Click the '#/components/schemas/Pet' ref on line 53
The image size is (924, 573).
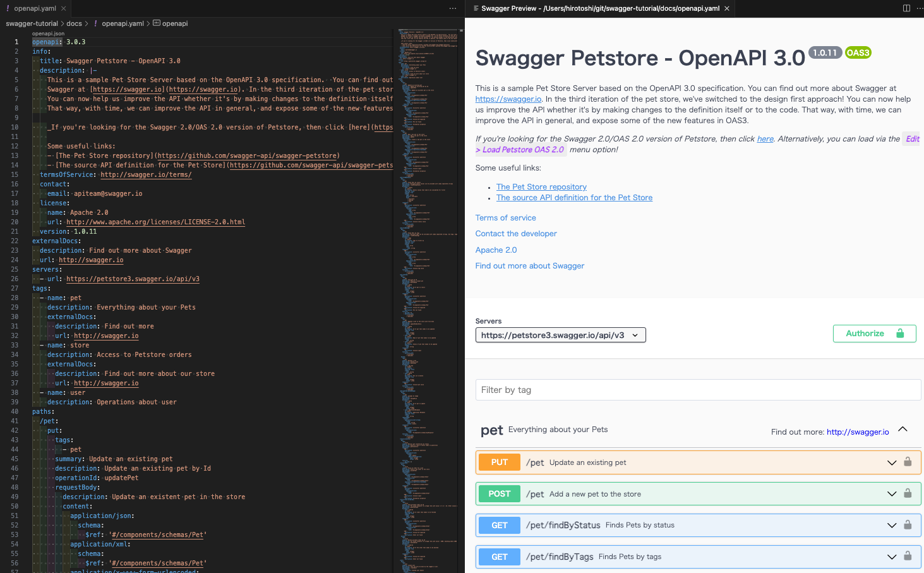point(158,534)
